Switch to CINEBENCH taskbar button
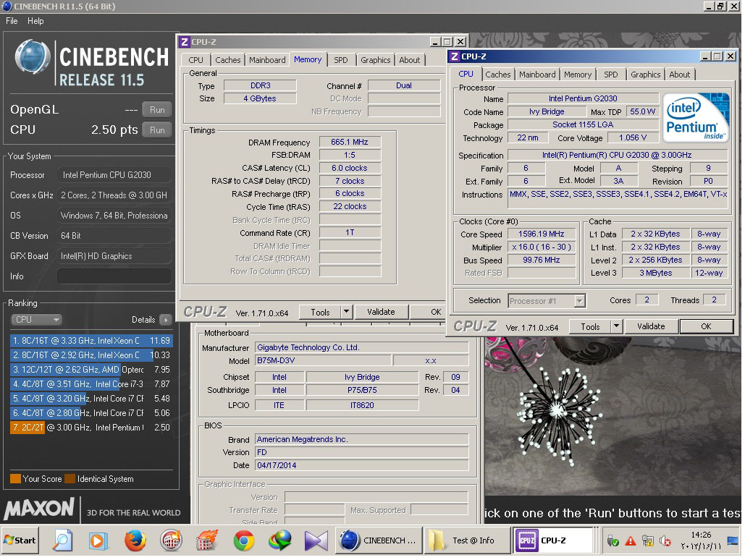Screen dimensions: 745x560 (379, 540)
